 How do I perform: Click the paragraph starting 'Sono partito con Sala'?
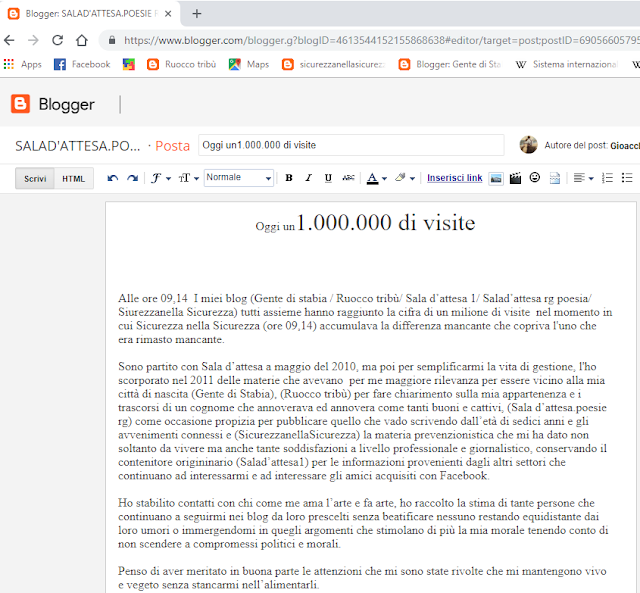363,421
